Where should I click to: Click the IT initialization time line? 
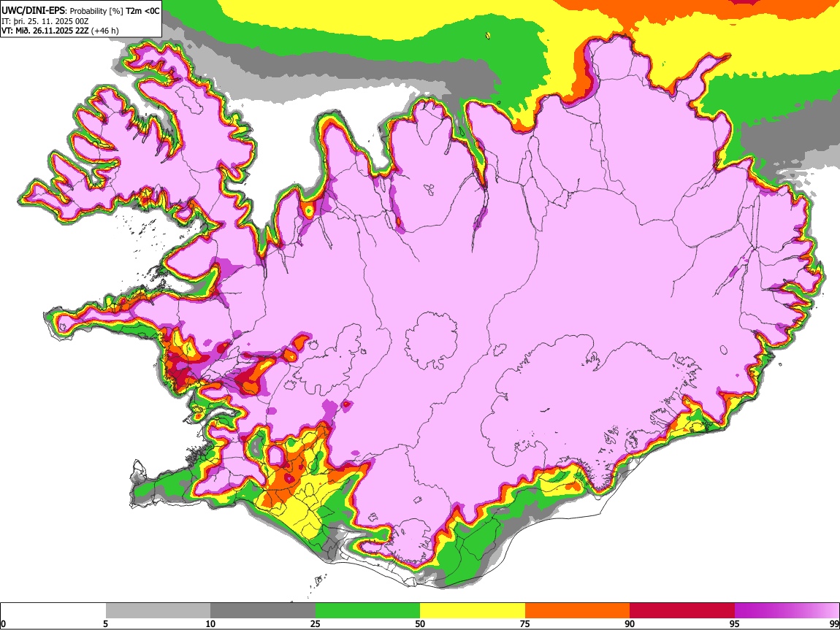pos(45,21)
